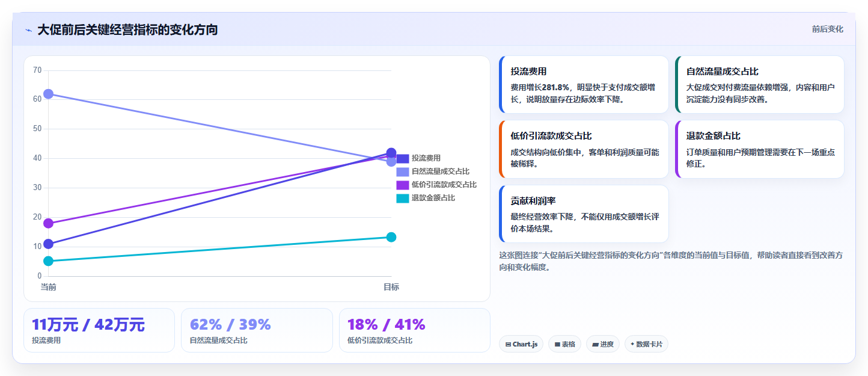Click the 数据卡片 sparkle icon
Viewport: 868px width, 376px height.
coord(632,345)
